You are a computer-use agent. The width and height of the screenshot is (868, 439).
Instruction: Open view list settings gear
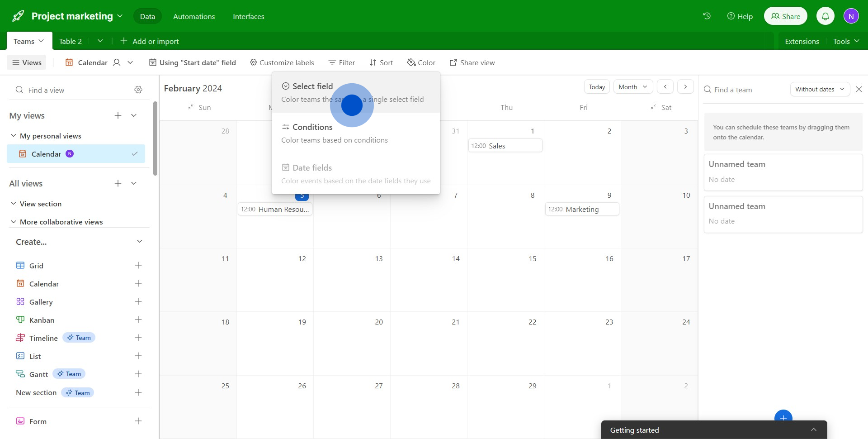(138, 90)
